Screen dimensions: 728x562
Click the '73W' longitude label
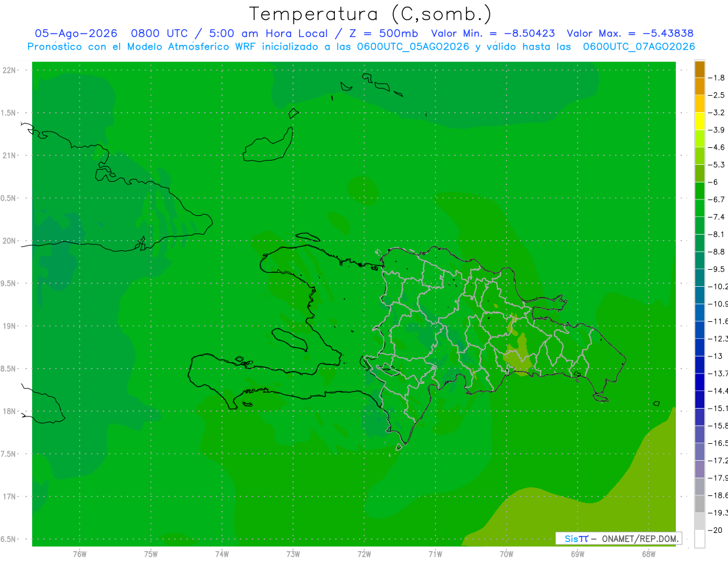tap(293, 554)
